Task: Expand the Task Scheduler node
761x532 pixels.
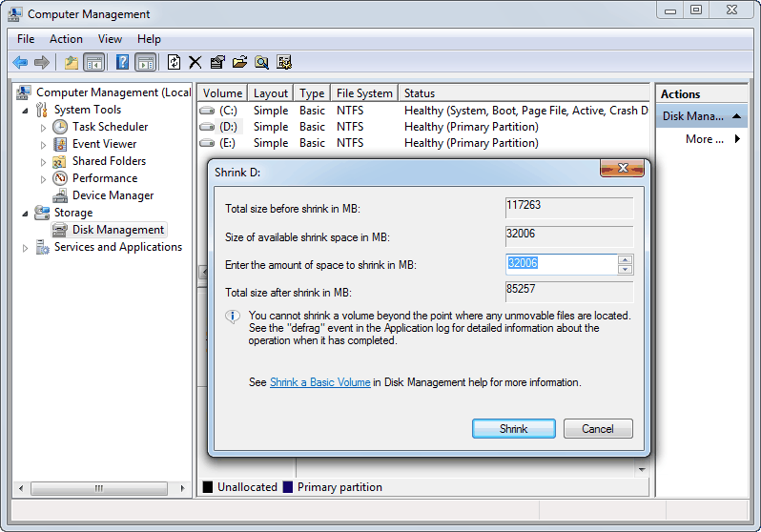Action: pyautogui.click(x=43, y=128)
